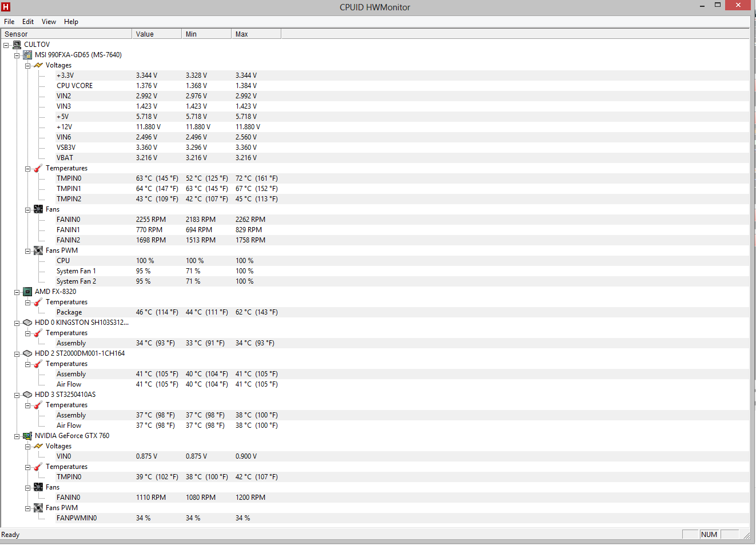Open the Edit menu

[x=28, y=22]
